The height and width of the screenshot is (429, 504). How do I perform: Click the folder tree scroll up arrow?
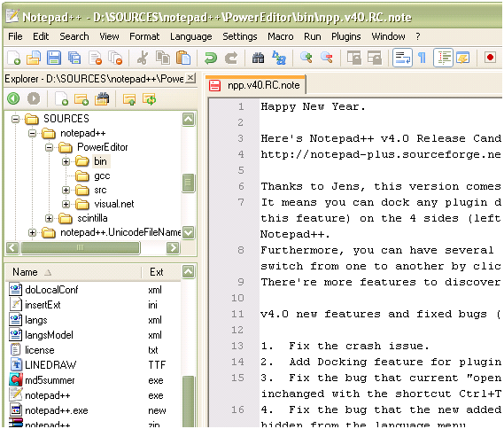click(x=188, y=120)
